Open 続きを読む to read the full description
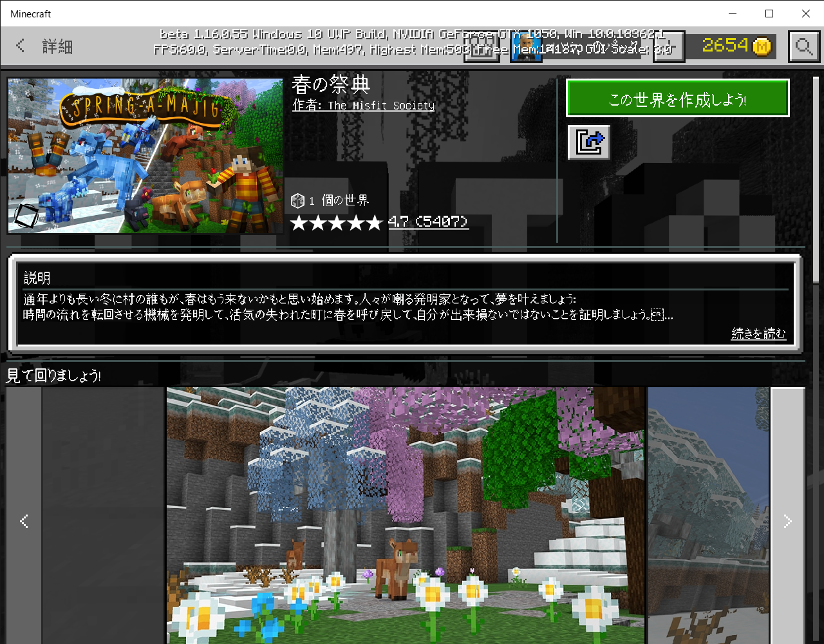 [758, 334]
